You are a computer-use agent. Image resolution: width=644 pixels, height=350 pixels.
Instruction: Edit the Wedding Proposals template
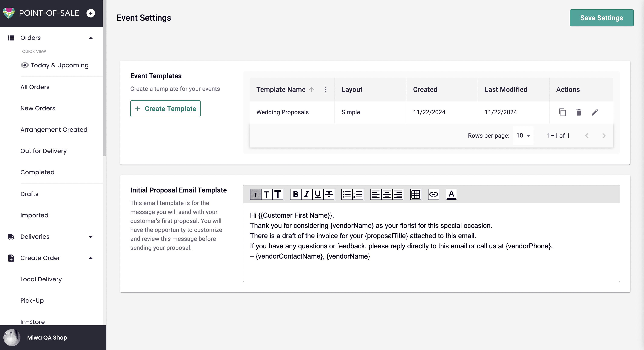click(595, 112)
